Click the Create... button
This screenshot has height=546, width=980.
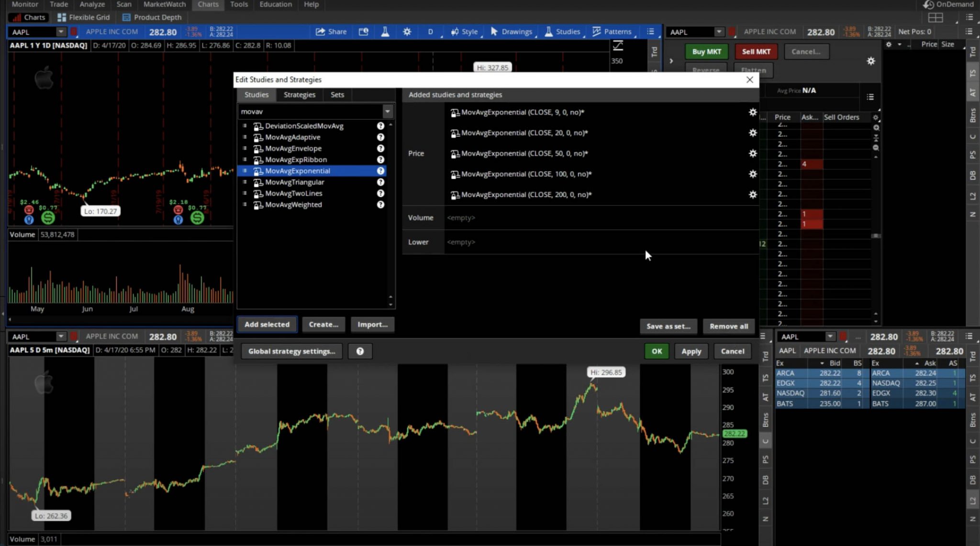pos(323,325)
